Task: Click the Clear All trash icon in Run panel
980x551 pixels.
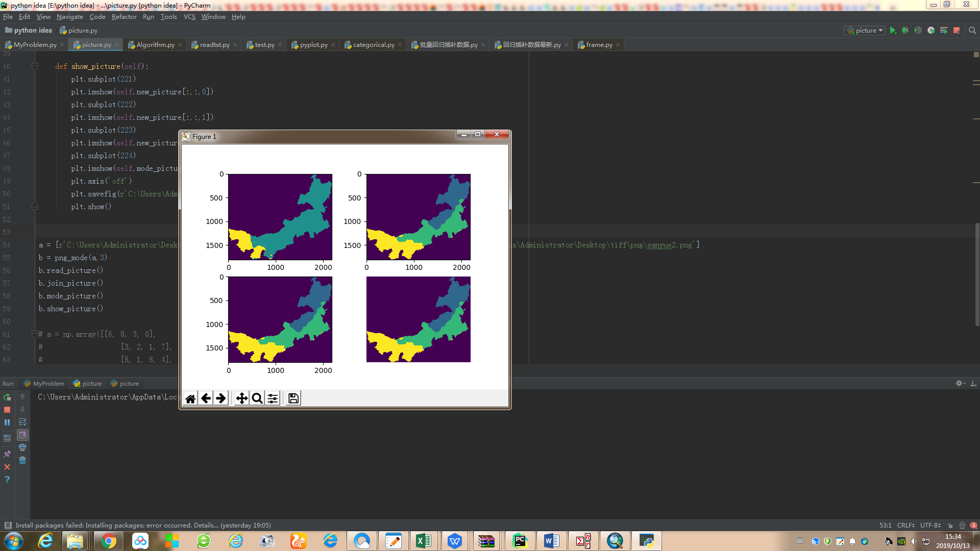Action: tap(22, 460)
